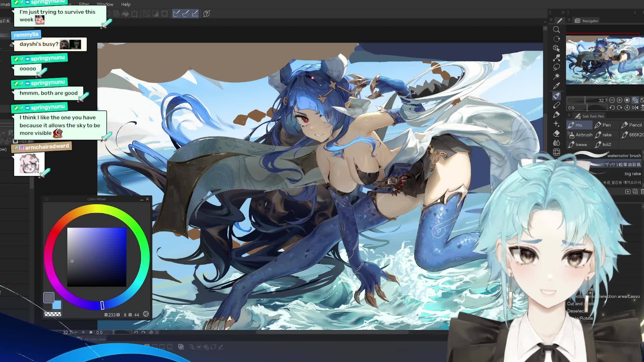Image resolution: width=644 pixels, height=362 pixels.
Task: Select the Zoom magnifier tool
Action: 556,29
